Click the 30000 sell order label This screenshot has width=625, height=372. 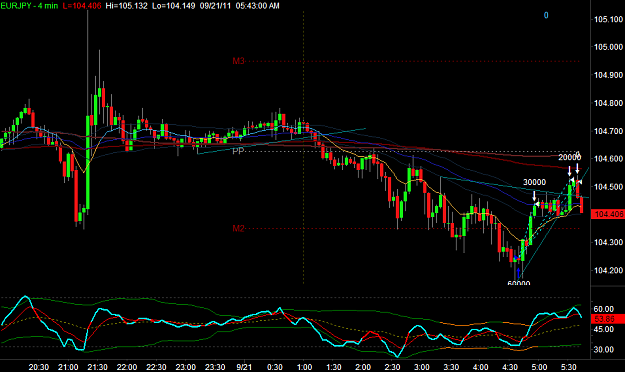pyautogui.click(x=535, y=182)
